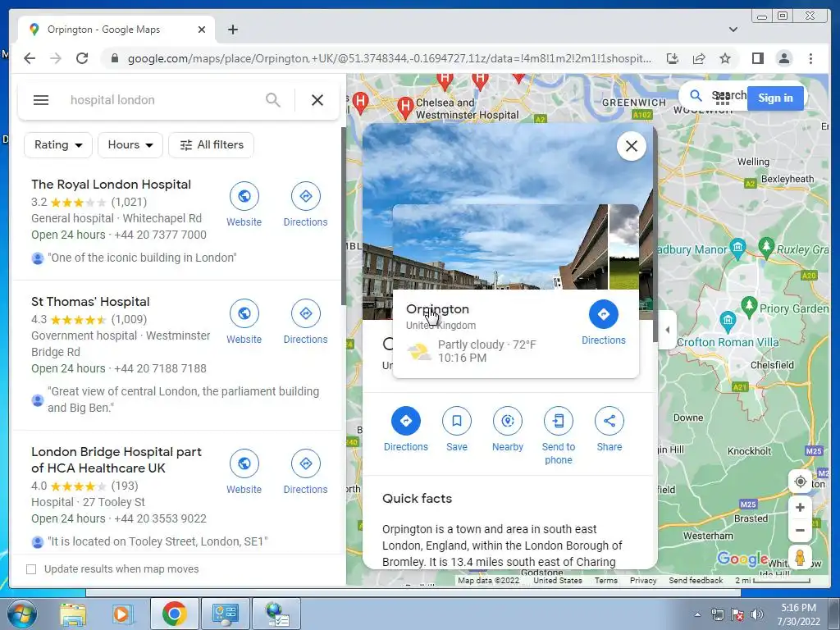
Task: Click the Terms link on map footer
Action: tap(606, 580)
